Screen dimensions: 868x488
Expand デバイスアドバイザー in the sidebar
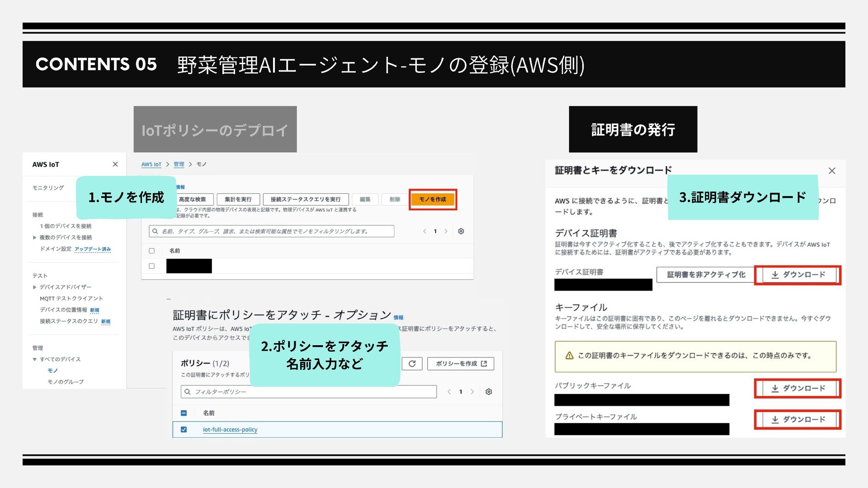click(x=34, y=287)
